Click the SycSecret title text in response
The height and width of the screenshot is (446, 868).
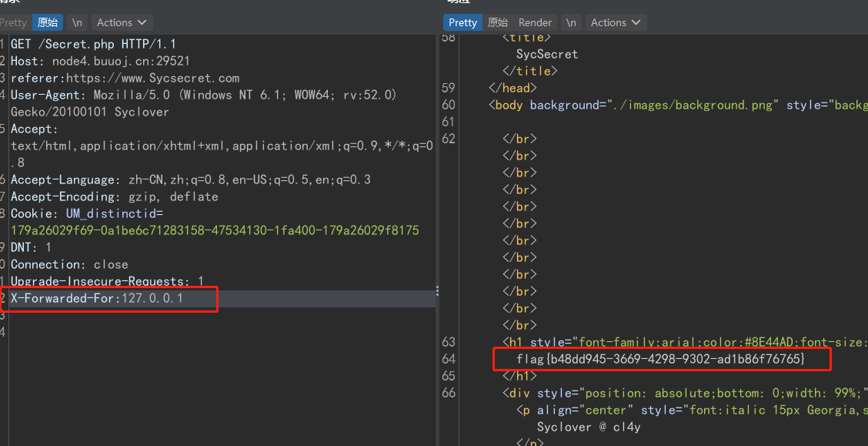click(x=547, y=54)
